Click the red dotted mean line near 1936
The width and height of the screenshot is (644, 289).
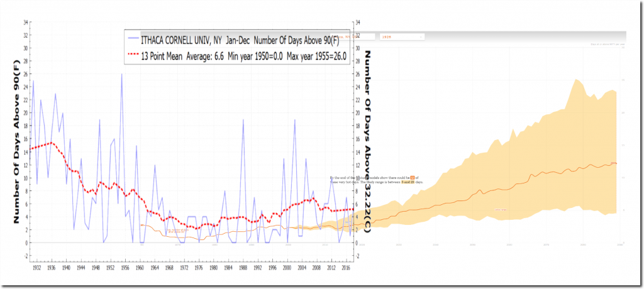tap(52, 143)
